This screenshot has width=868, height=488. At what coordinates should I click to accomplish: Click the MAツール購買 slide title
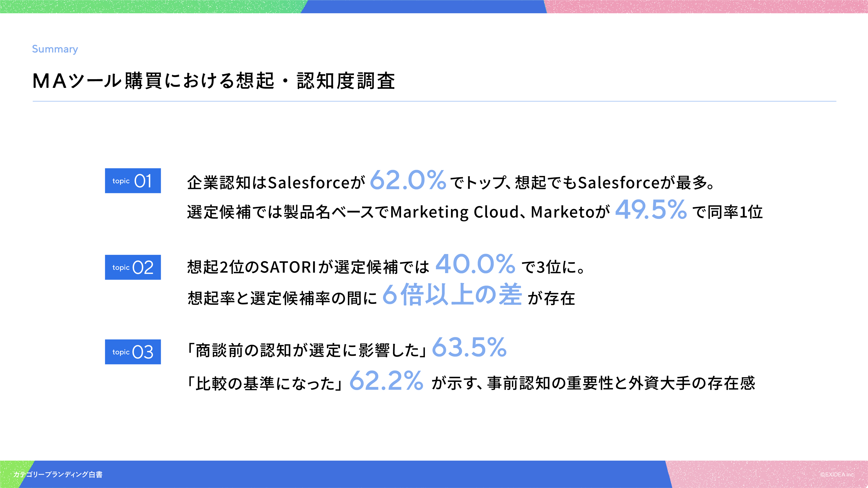click(214, 81)
